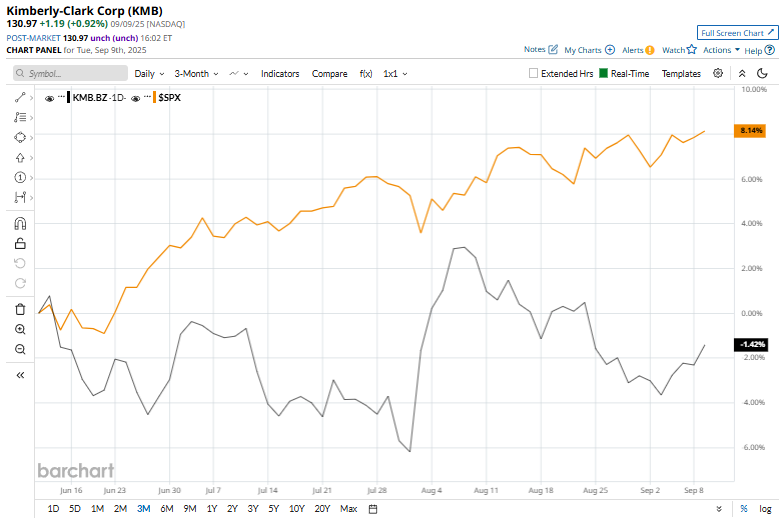Enable log scale
The width and height of the screenshot is (781, 526).
click(765, 509)
